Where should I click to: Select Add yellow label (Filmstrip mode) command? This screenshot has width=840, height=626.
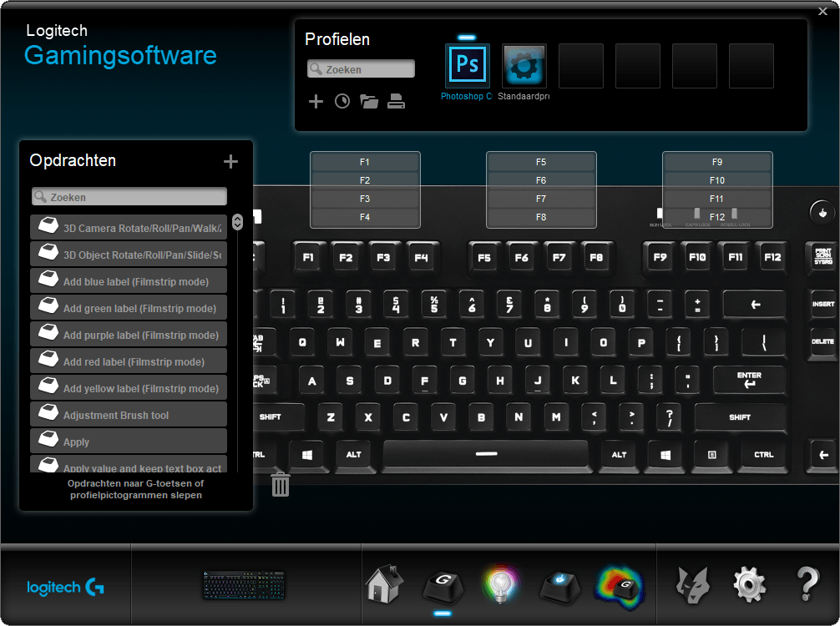(129, 387)
